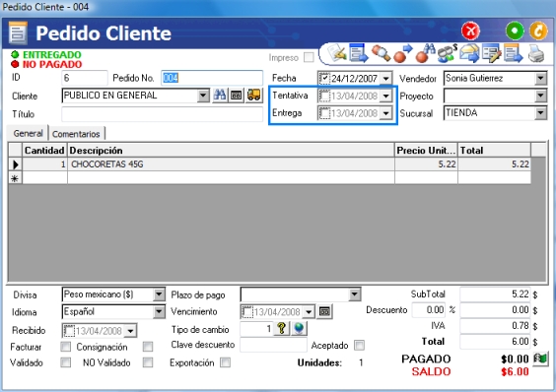Image resolution: width=556 pixels, height=392 pixels.
Task: Click into the Título text field
Action: (x=162, y=114)
